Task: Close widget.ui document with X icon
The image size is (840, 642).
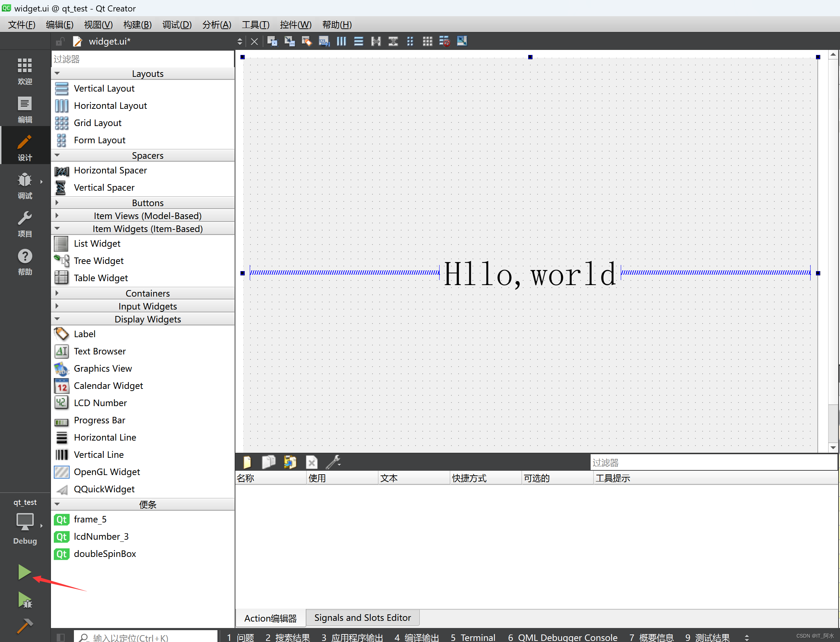Action: tap(254, 41)
